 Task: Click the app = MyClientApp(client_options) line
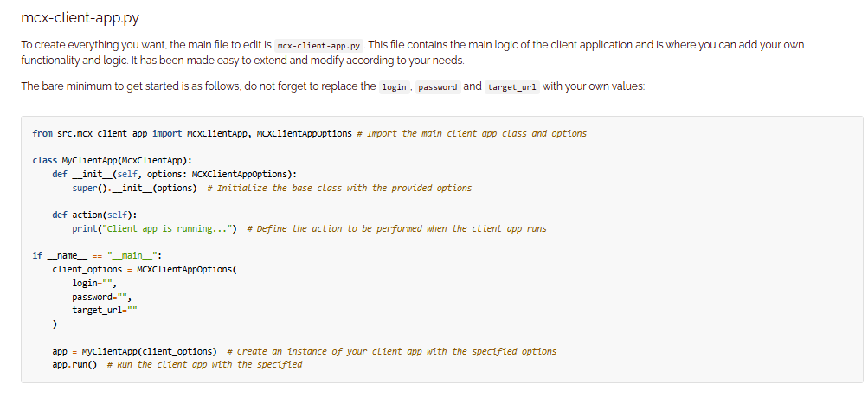(134, 351)
